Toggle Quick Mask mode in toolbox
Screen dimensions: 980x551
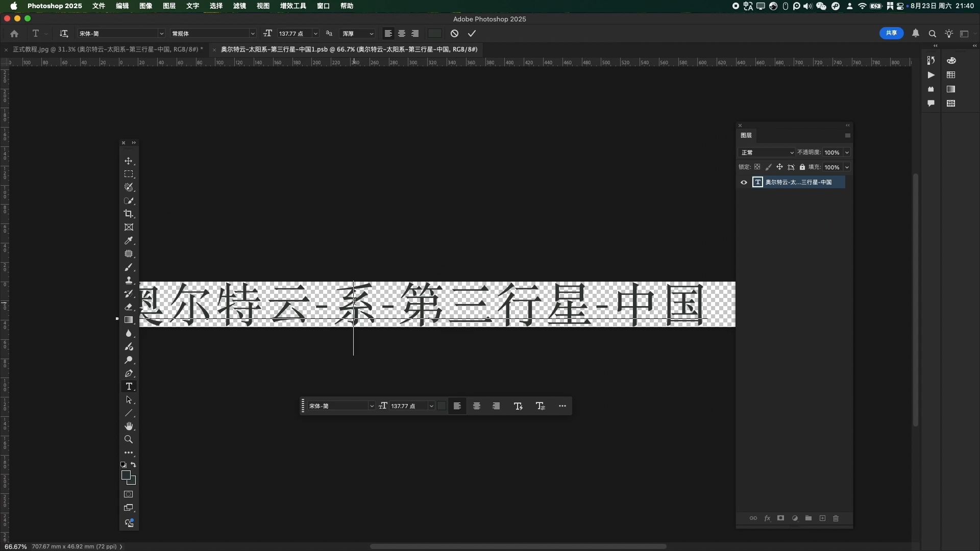129,494
